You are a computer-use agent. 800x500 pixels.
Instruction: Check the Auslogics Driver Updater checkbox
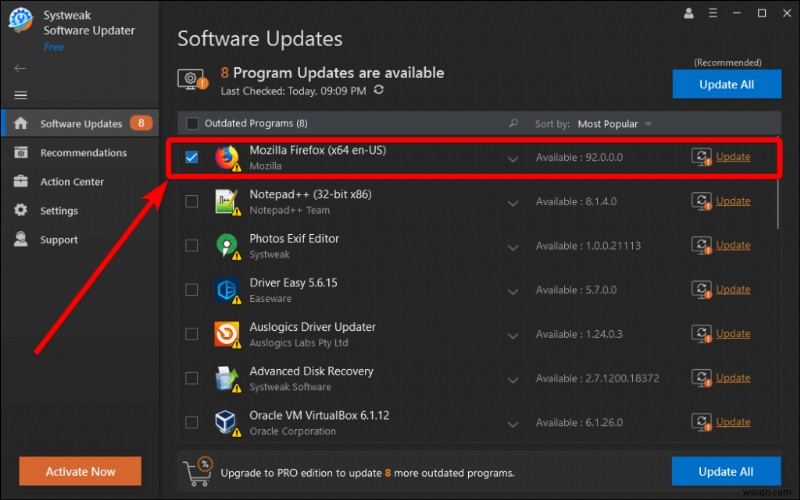pos(192,334)
